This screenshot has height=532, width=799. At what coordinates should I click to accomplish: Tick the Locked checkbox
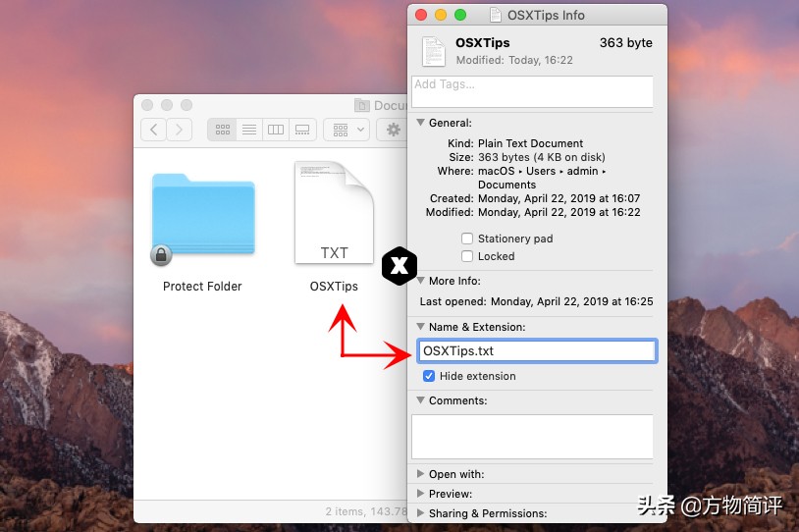467,256
